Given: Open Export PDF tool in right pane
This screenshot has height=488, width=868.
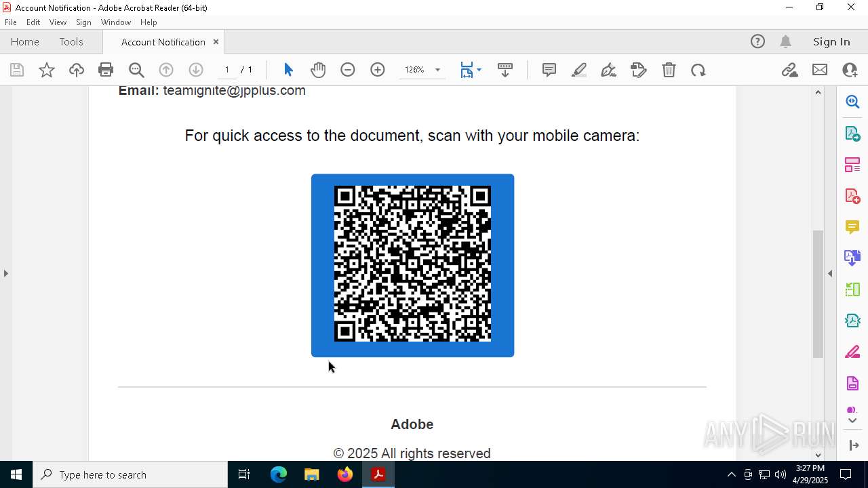Looking at the screenshot, I should (852, 134).
